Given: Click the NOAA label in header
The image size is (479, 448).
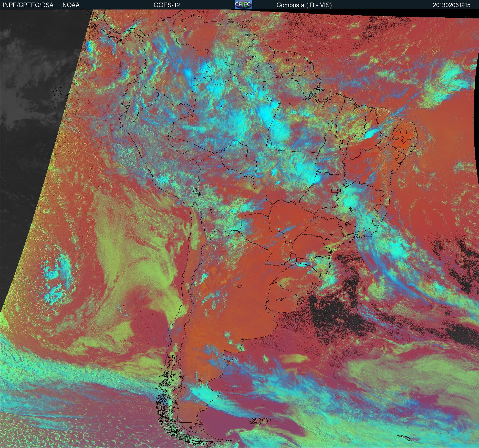Looking at the screenshot, I should pos(71,5).
